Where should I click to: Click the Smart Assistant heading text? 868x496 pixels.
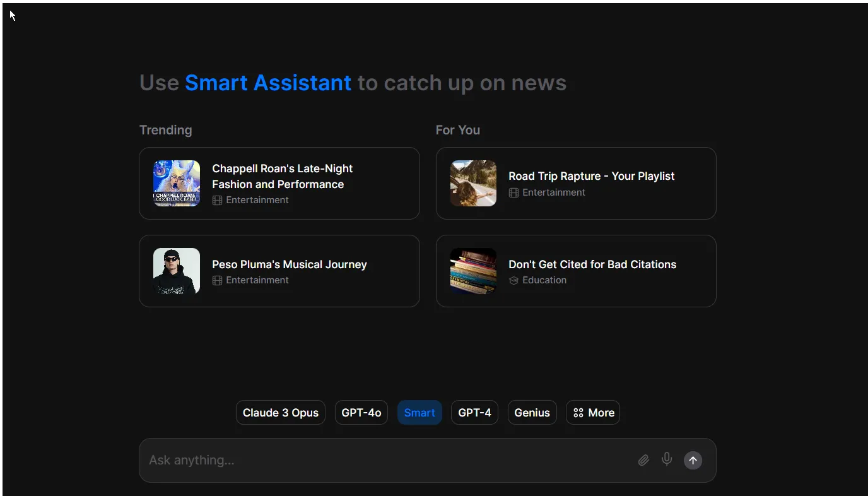click(268, 83)
